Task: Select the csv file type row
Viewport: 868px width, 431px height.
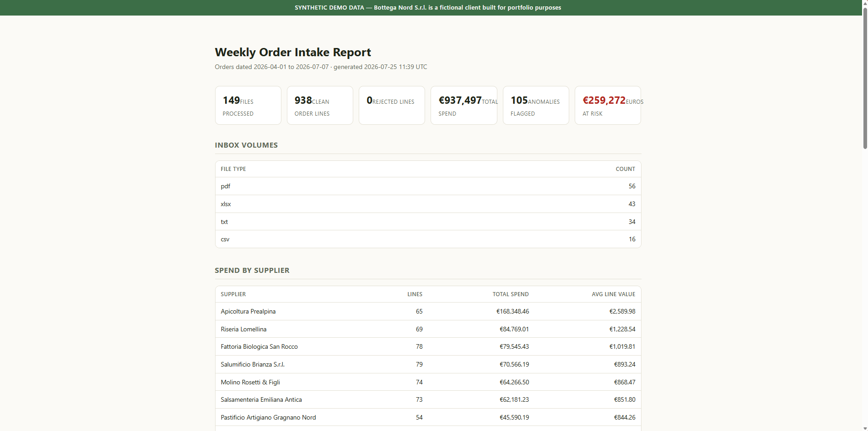Action: coord(428,239)
